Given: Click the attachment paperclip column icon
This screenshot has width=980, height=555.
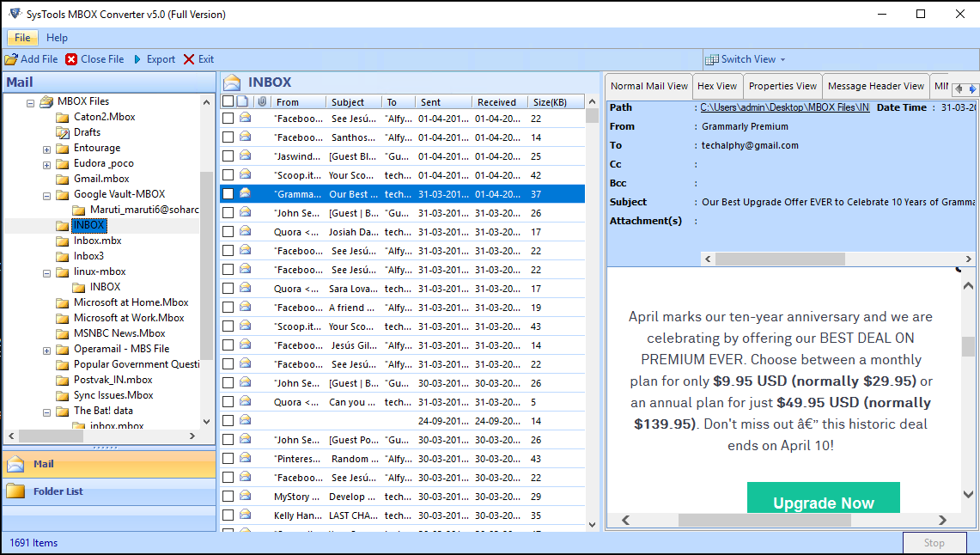Looking at the screenshot, I should tap(262, 101).
